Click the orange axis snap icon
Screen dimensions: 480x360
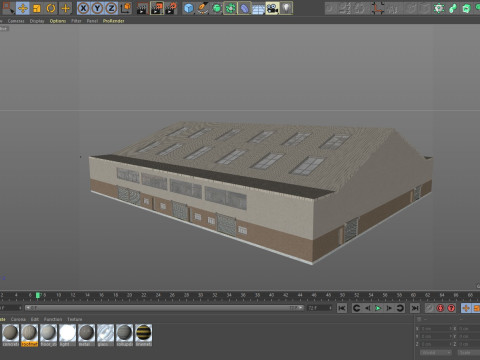click(x=378, y=8)
